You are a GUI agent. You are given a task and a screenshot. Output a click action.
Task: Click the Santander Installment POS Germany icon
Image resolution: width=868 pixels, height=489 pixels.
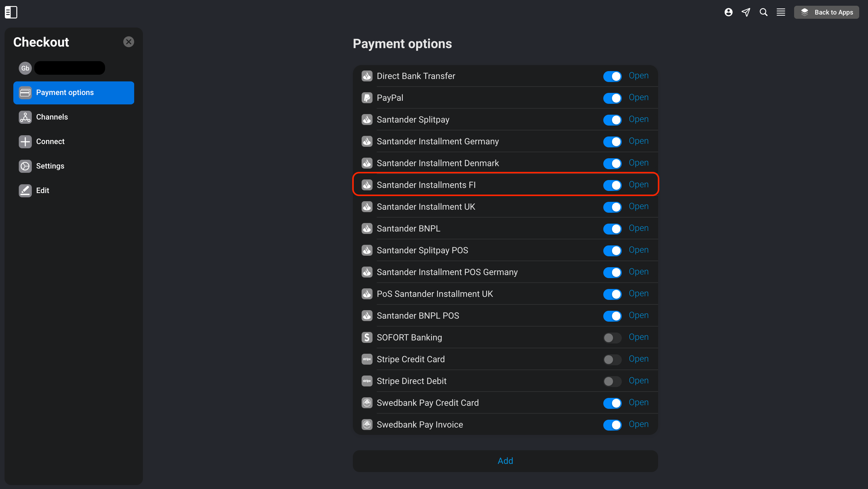click(x=367, y=272)
